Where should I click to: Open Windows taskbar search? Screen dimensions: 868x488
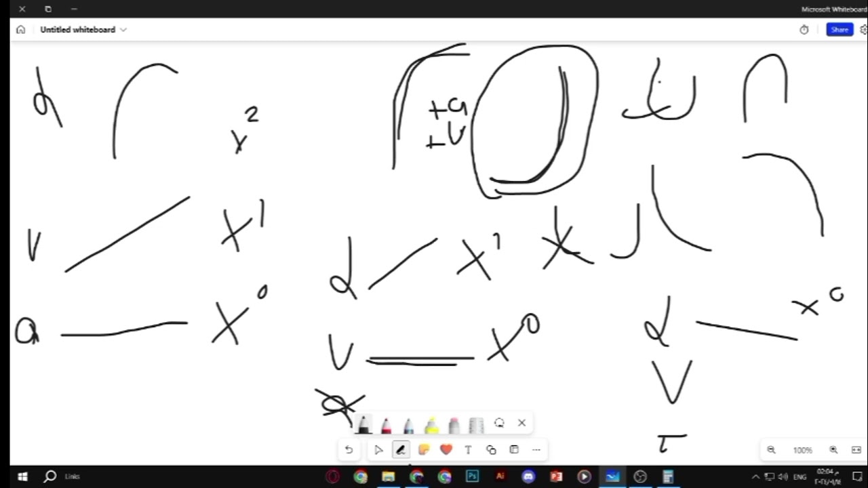(x=50, y=476)
